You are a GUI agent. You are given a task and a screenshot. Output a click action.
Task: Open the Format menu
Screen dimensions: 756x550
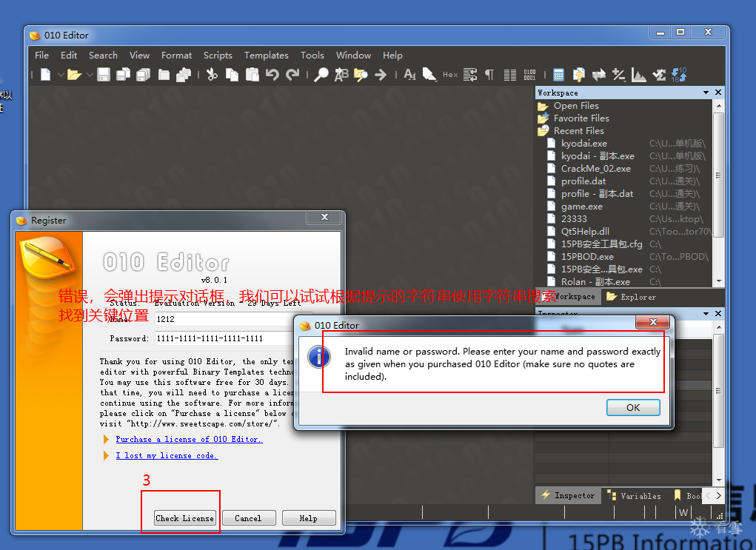coord(176,56)
